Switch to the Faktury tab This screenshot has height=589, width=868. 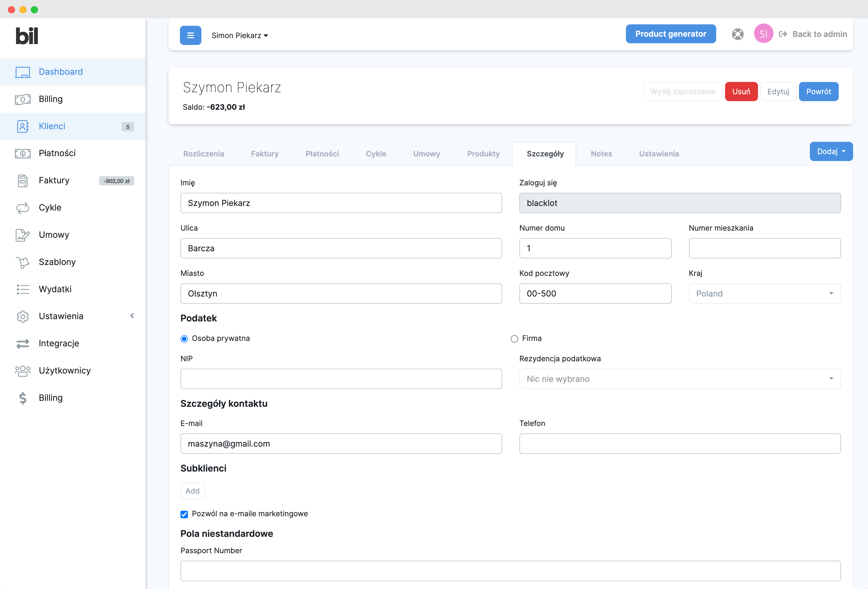264,154
